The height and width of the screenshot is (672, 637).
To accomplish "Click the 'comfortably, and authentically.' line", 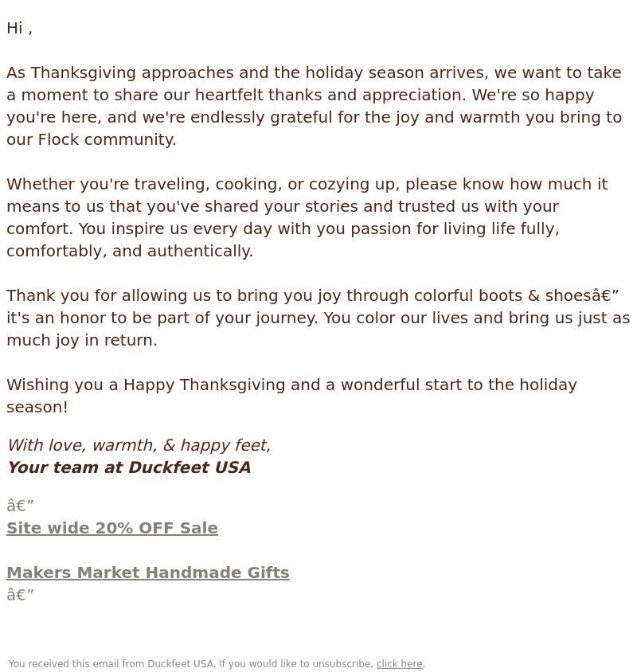I will click(130, 251).
